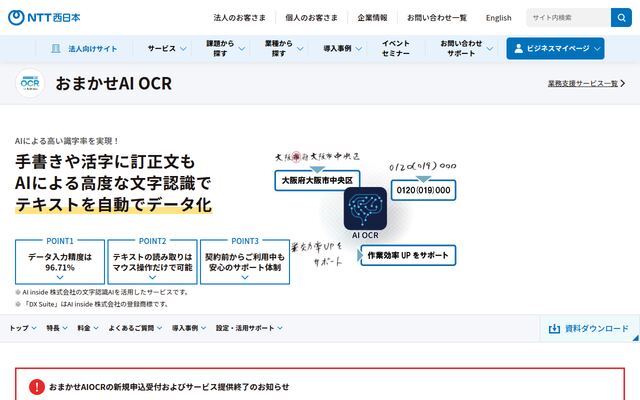Open the ビジネスマイページ dropdown button
Viewport: 640px width, 400px height.
point(555,49)
